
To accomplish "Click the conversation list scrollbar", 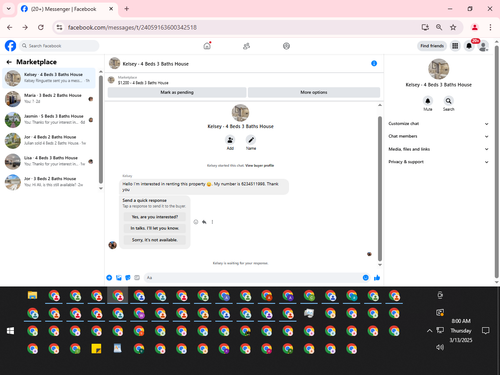I will click(x=101, y=130).
